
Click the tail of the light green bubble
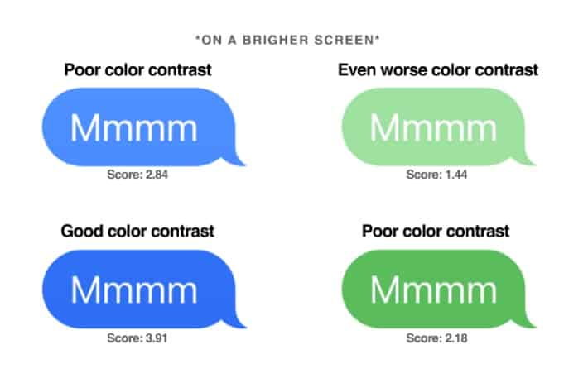[x=527, y=160]
